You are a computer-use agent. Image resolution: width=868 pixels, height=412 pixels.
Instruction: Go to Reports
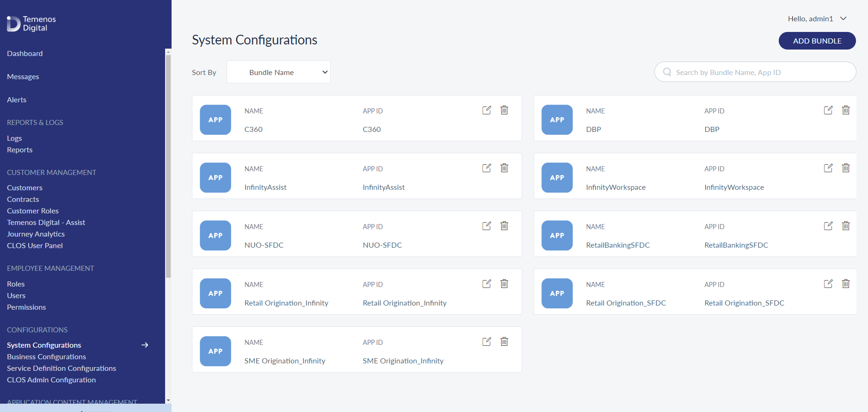pyautogui.click(x=20, y=150)
